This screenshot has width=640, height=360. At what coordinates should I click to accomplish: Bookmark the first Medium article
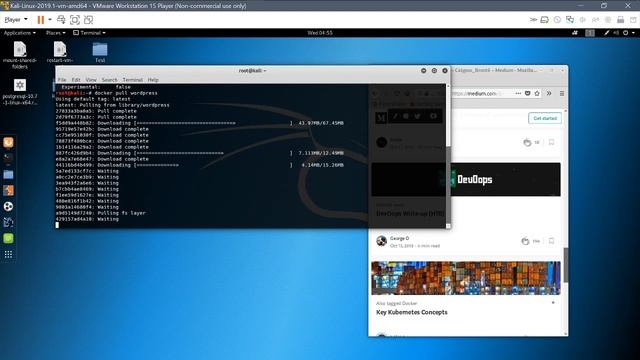tap(551, 142)
